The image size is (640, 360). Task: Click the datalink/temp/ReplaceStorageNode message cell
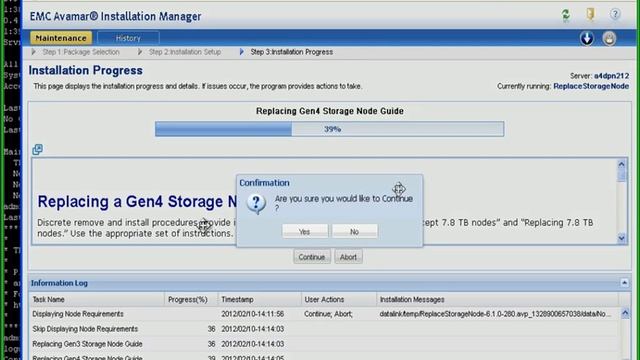495,314
